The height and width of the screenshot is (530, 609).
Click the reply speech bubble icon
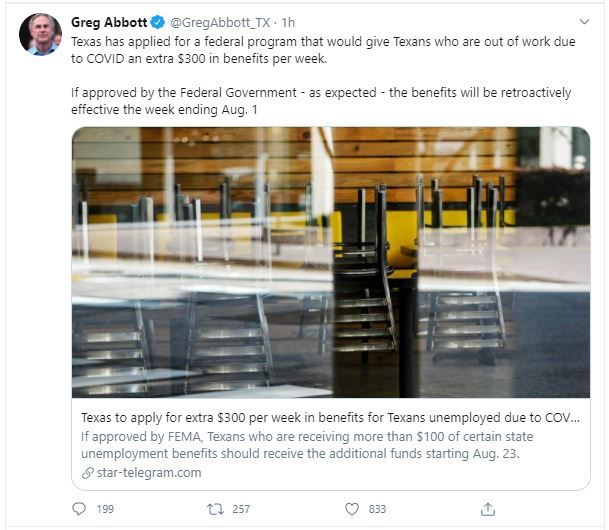click(79, 509)
